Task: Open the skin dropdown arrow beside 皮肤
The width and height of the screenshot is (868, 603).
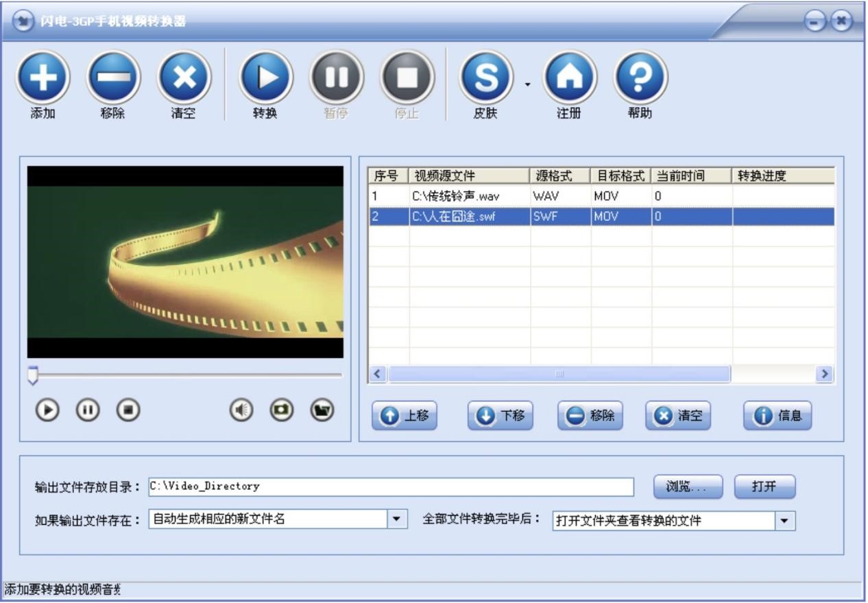Action: [x=527, y=84]
